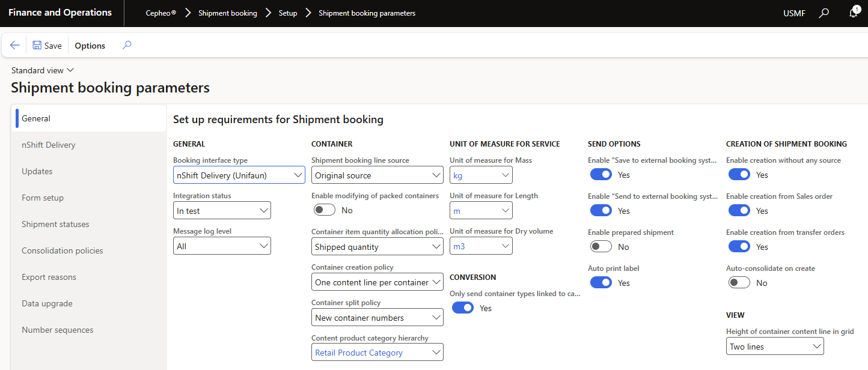The height and width of the screenshot is (370, 868).
Task: Toggle Enable modifying of packed containers
Action: (x=325, y=210)
